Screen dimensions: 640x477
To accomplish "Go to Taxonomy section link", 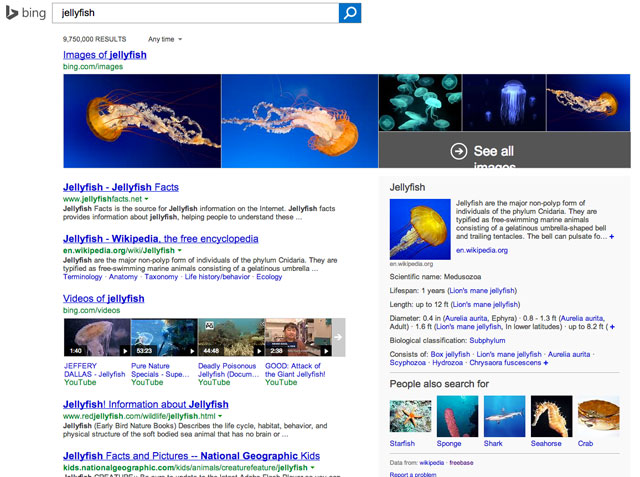I will tap(161, 277).
